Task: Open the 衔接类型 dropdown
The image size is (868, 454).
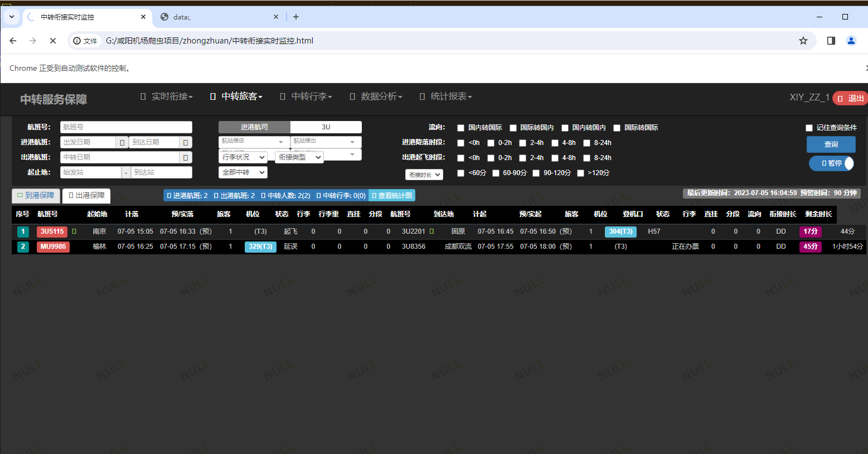Action: pos(299,157)
